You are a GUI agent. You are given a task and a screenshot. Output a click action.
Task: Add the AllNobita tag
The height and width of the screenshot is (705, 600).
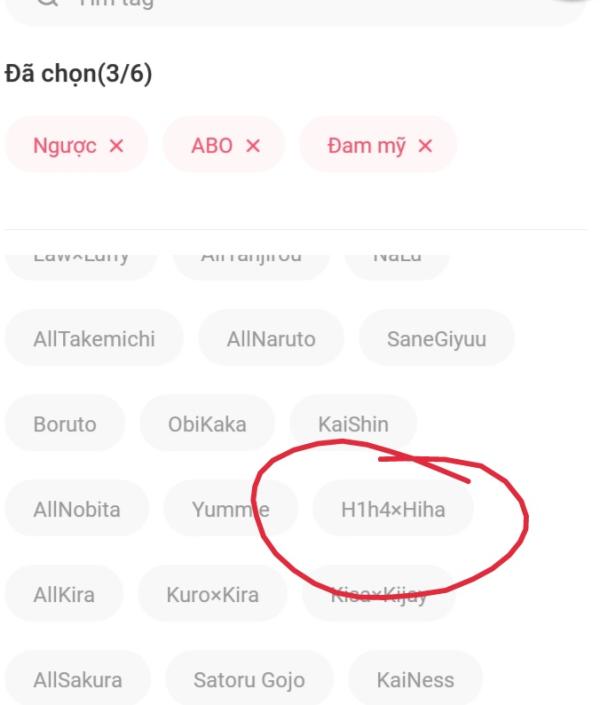coord(76,511)
